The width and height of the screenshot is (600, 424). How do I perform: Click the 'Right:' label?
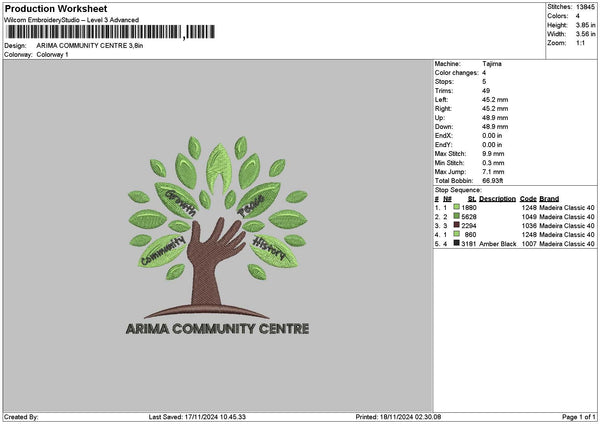tap(443, 109)
